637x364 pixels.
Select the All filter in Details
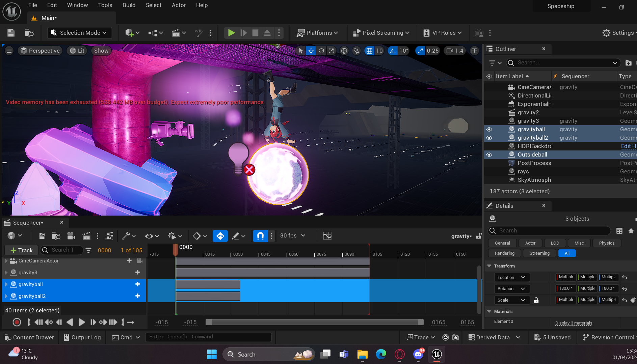[x=567, y=253]
